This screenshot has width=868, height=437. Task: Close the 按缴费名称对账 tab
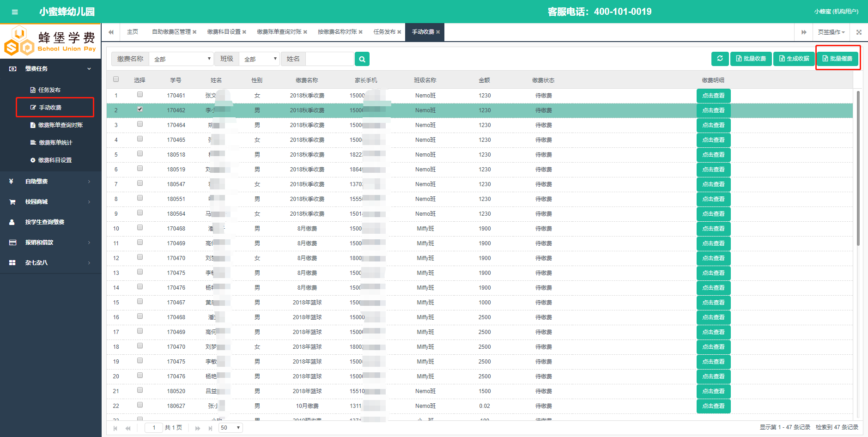coord(361,32)
